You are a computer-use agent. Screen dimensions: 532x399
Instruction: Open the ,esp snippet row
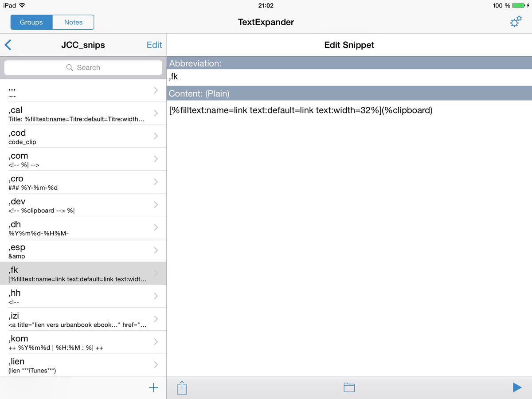(x=83, y=250)
